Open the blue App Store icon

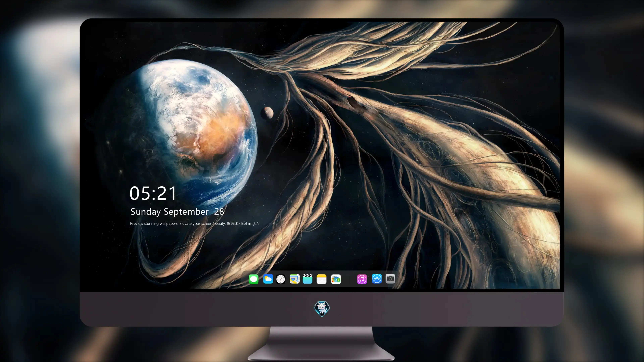[x=377, y=279]
